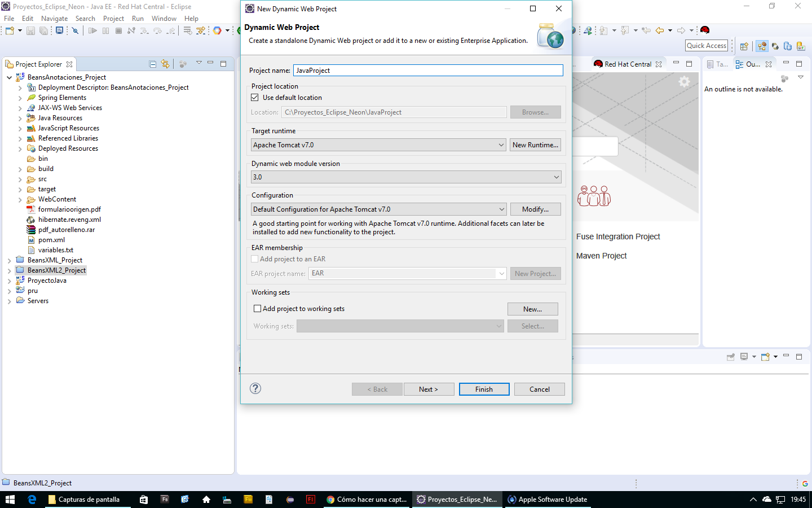Expand the BeansXML_Project node
The width and height of the screenshot is (812, 508).
tap(9, 261)
